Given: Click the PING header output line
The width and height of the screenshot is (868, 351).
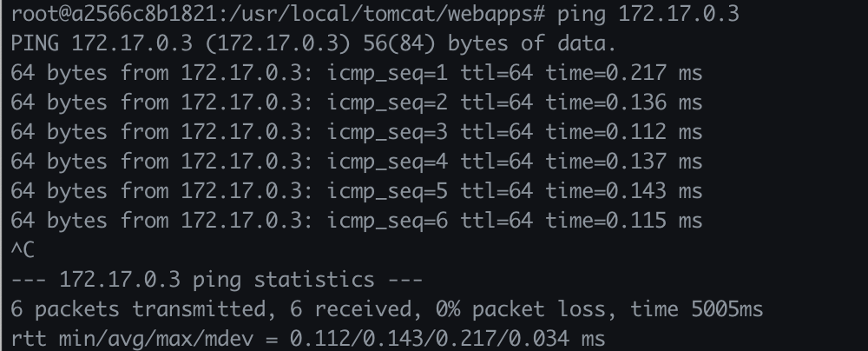Looking at the screenshot, I should point(312,43).
